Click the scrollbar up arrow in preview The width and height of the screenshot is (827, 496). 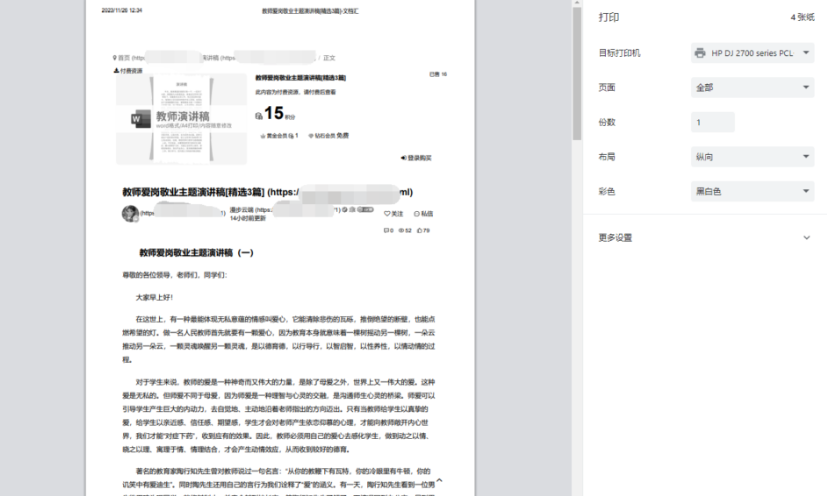pos(577,3)
